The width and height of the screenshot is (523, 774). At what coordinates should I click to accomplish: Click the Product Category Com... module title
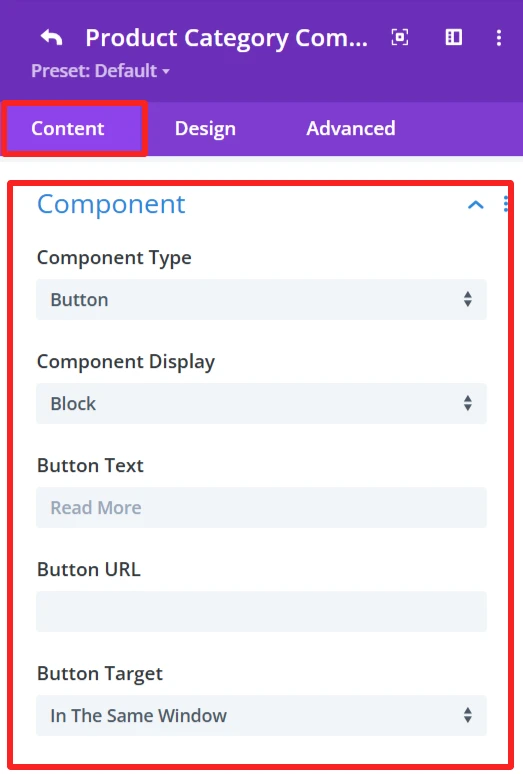point(226,38)
